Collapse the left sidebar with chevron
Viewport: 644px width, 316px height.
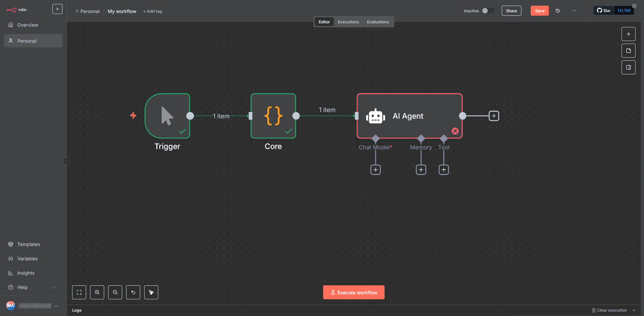point(66,161)
